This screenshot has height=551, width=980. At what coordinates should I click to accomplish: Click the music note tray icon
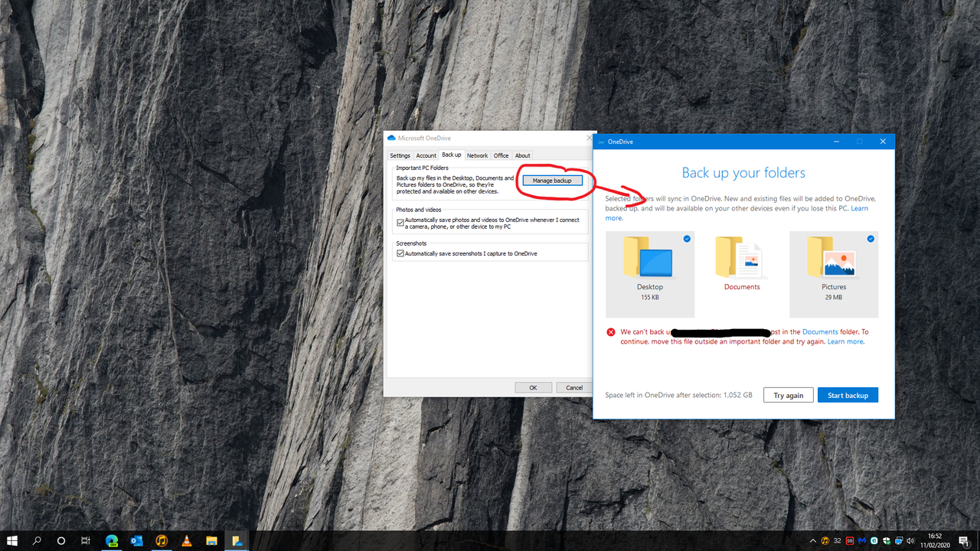click(x=825, y=540)
